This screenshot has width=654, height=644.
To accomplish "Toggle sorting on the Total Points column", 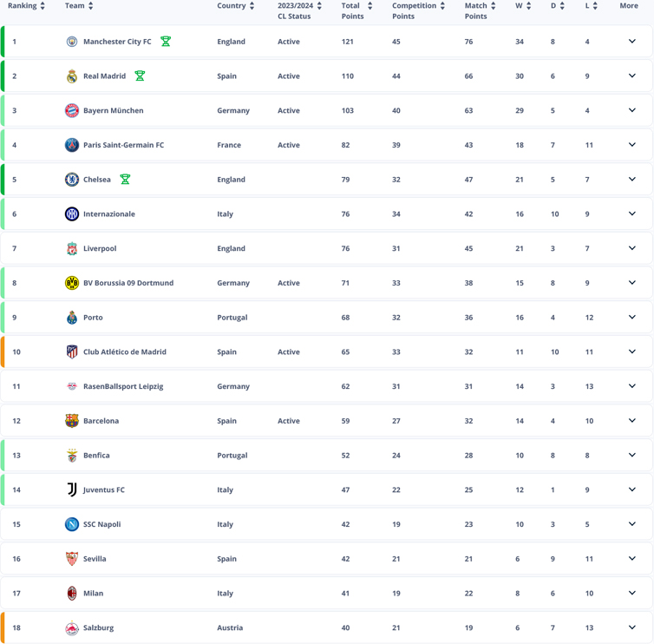I will (370, 6).
